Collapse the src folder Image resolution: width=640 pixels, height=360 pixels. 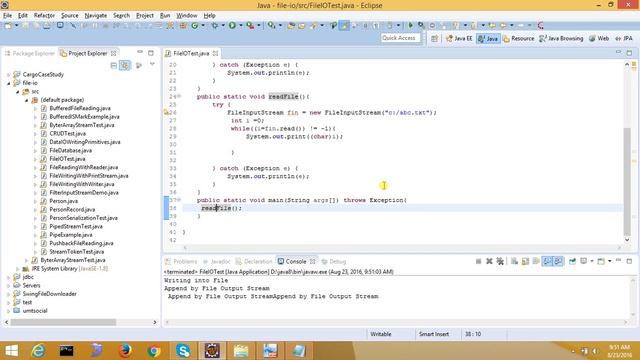[18, 91]
